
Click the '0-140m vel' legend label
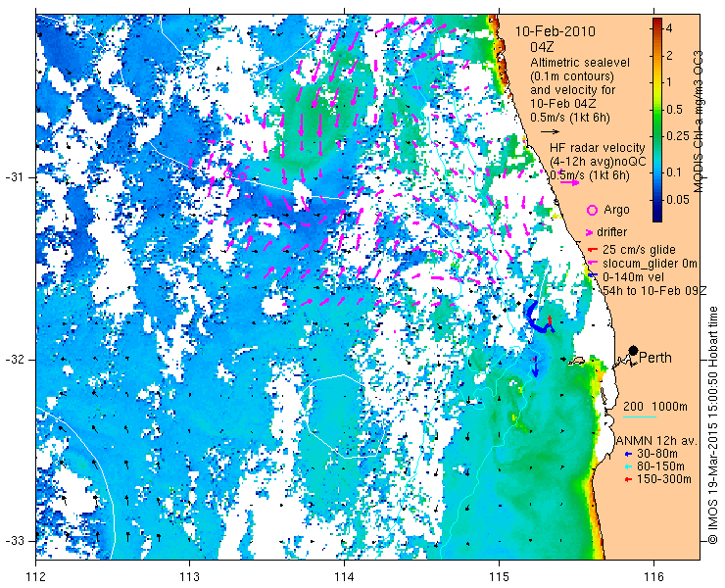pos(634,277)
